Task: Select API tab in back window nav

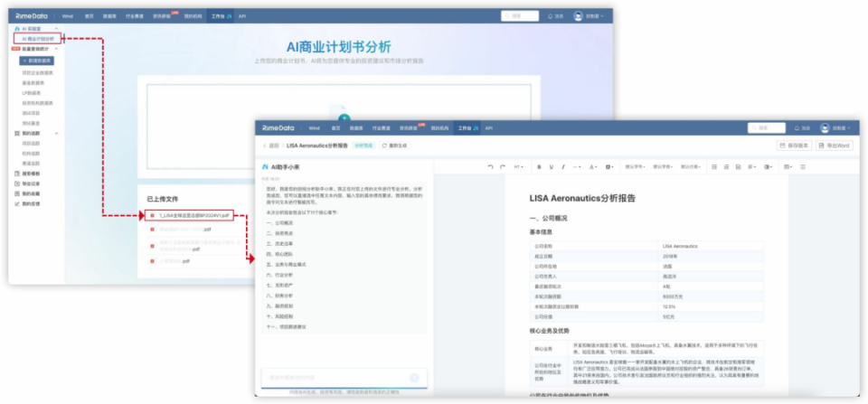Action: (242, 16)
